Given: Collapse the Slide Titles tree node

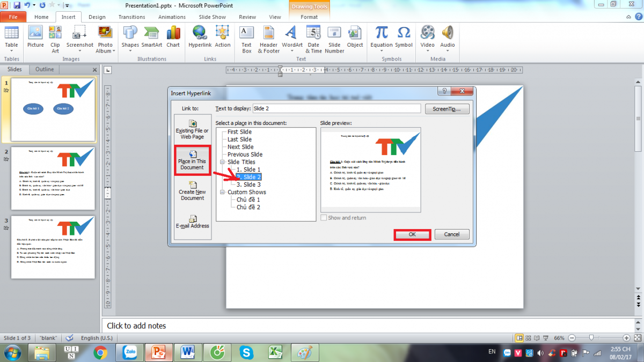Looking at the screenshot, I should 222,162.
